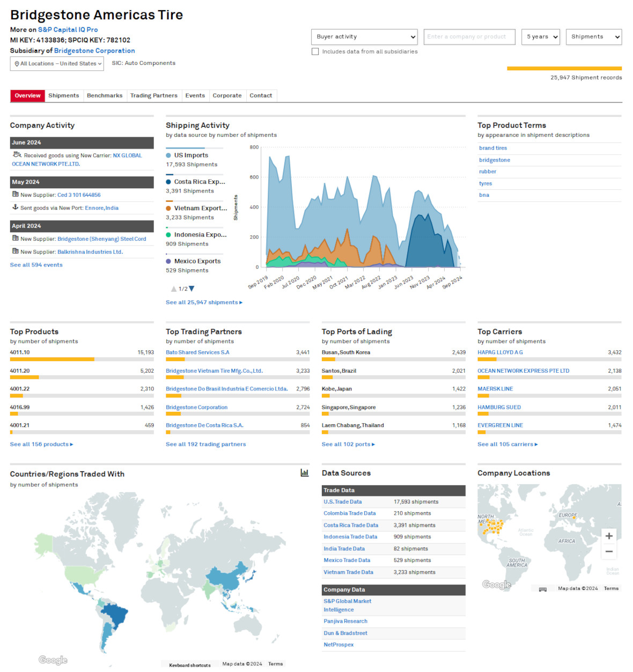Open the 5 years time range dropdown

point(540,36)
